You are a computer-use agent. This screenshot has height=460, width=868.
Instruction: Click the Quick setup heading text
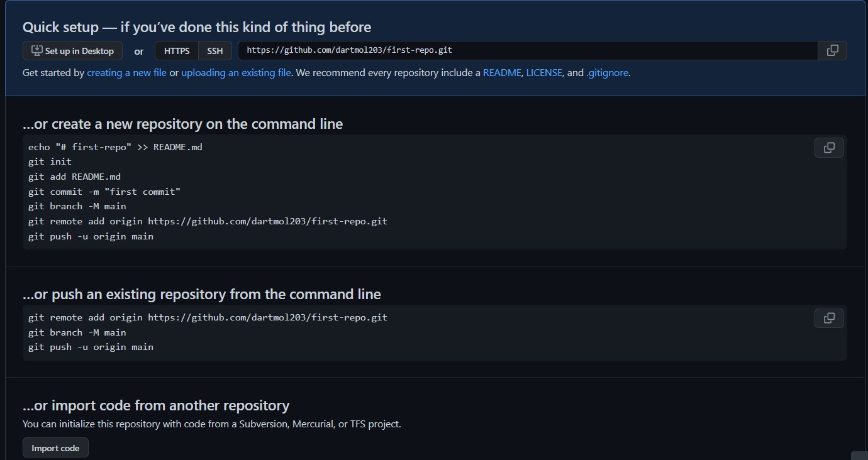coord(197,27)
